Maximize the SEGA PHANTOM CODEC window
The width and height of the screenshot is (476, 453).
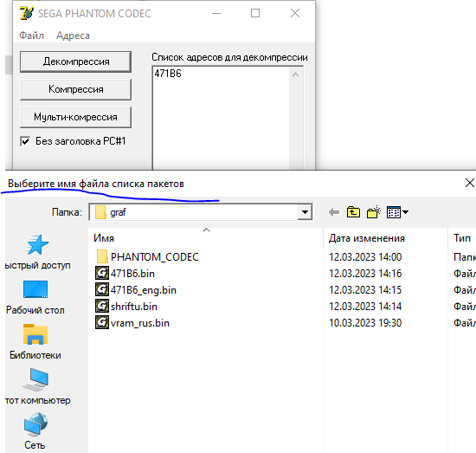pos(255,13)
